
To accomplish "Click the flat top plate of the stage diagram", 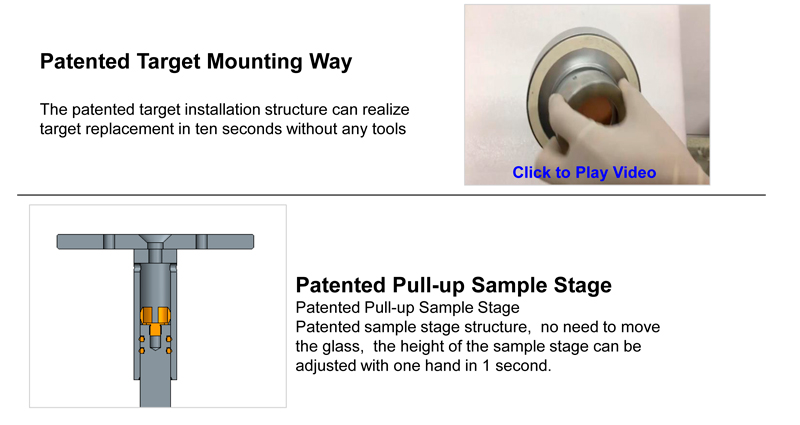I will tap(155, 241).
